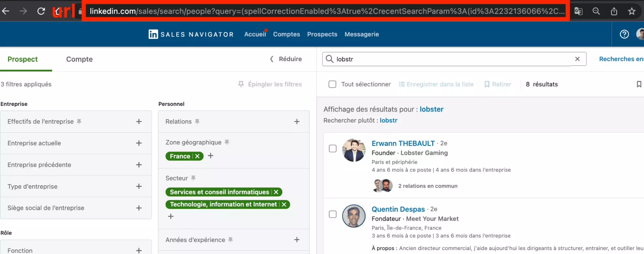Clear the lobstr search with the X icon
Screen dimensions: 644x254
click(577, 59)
